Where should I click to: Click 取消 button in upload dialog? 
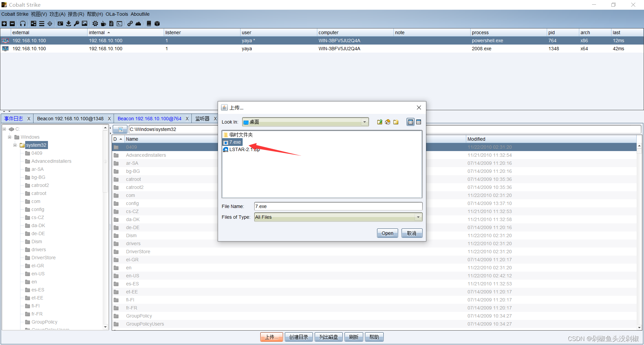pyautogui.click(x=412, y=233)
